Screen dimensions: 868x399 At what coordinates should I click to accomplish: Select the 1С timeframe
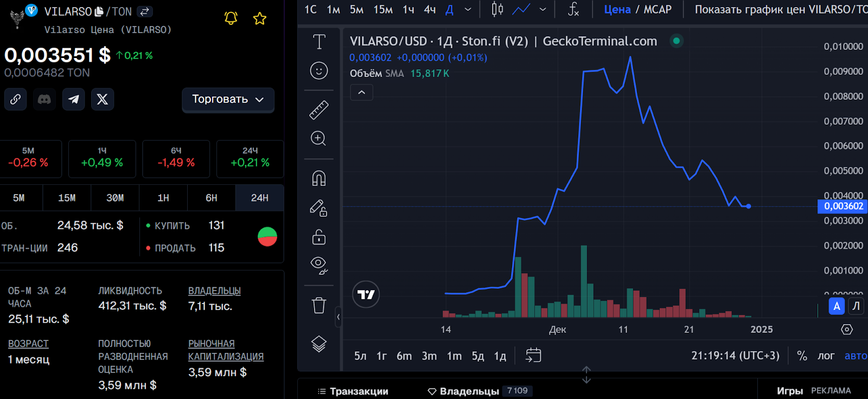pyautogui.click(x=311, y=9)
